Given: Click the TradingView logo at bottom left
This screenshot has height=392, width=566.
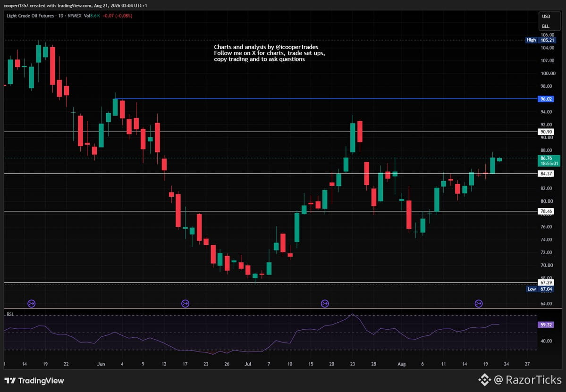Looking at the screenshot, I should [34, 381].
